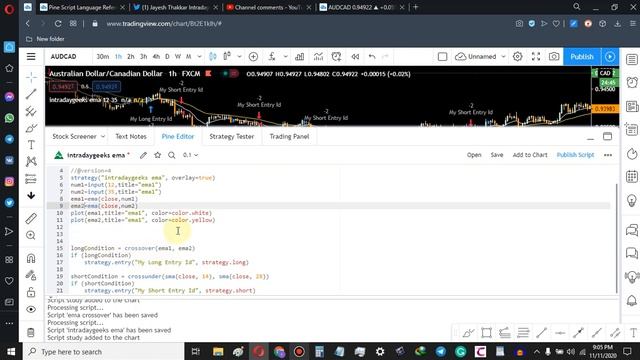Open the watchlist panel on right sidebar
Image resolution: width=640 pixels, height=360 pixels.
coord(632,60)
